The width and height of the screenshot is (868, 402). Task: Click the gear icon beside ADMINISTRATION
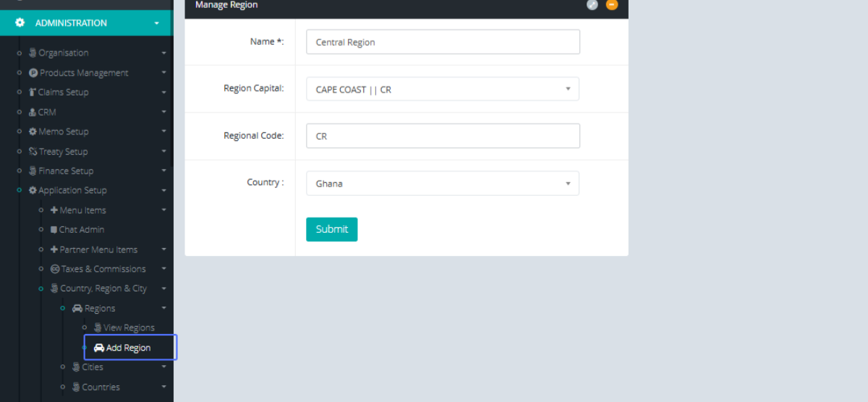[x=20, y=23]
